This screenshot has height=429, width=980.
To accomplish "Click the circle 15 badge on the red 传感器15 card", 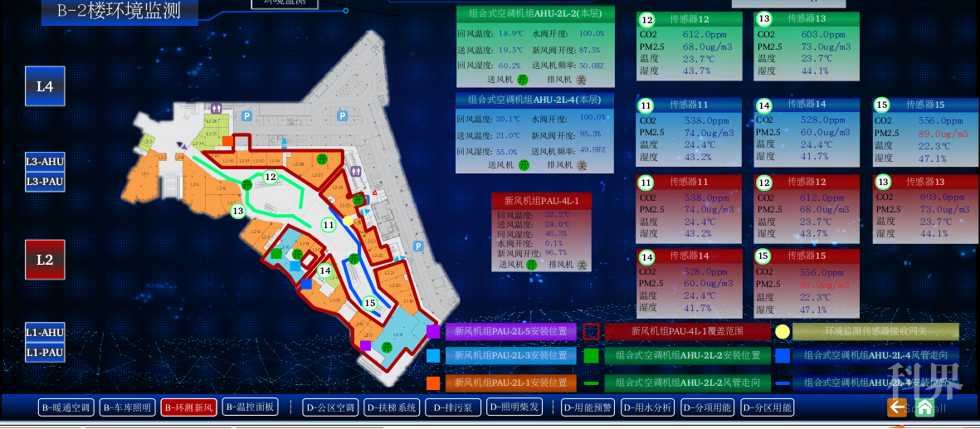I will click(763, 256).
